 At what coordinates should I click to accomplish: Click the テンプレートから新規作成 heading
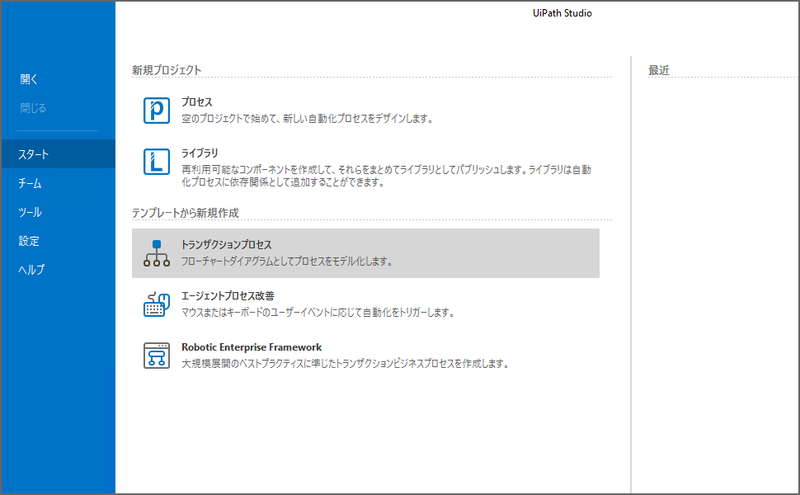coord(185,213)
